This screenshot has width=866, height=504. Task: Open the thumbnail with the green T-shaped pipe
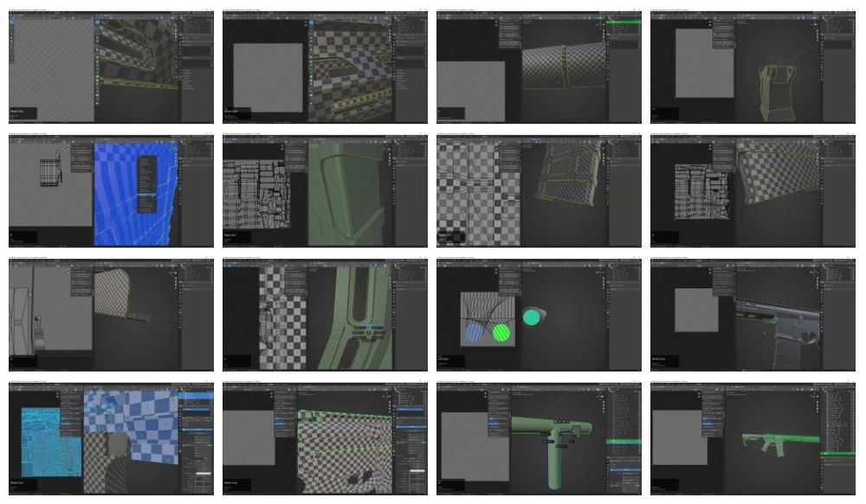pyautogui.click(x=539, y=439)
